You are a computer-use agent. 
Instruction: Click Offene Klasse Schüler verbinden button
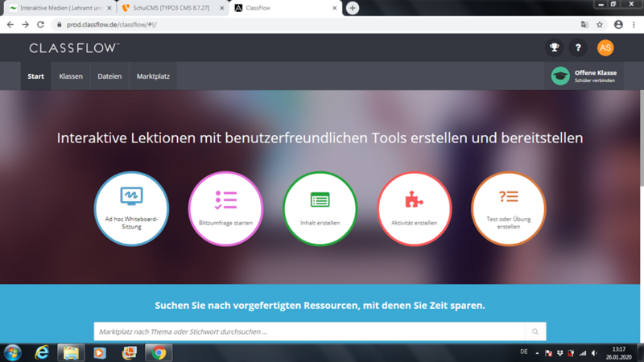584,76
